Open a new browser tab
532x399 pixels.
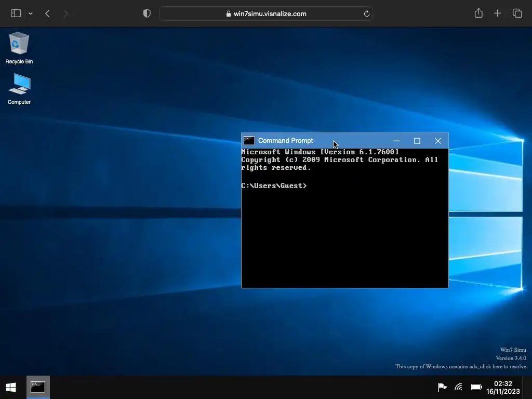(x=497, y=14)
